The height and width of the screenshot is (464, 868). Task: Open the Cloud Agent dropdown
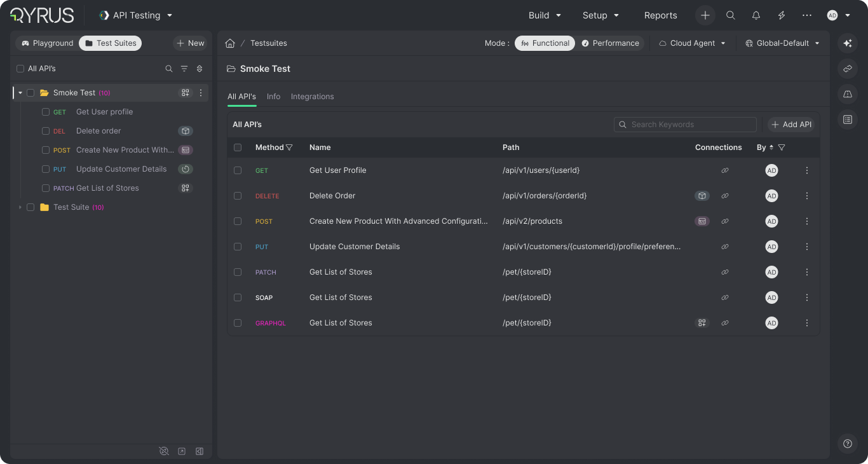(692, 43)
